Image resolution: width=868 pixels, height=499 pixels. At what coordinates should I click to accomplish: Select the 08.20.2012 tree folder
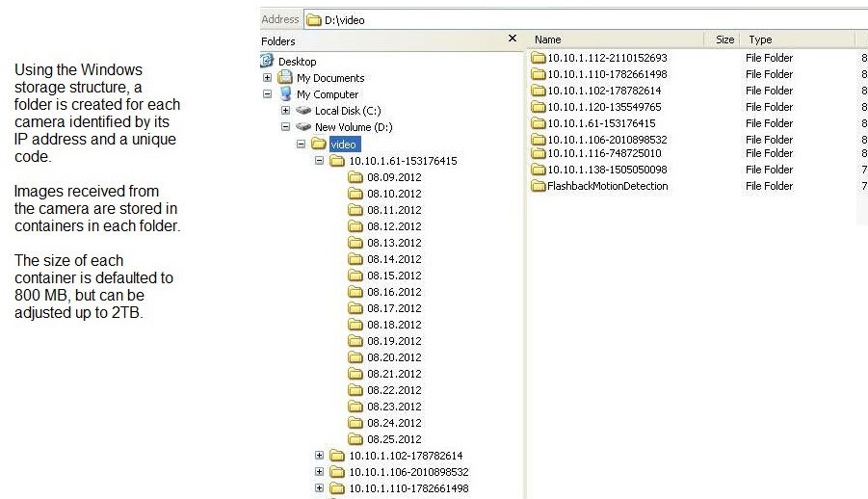[x=394, y=357]
